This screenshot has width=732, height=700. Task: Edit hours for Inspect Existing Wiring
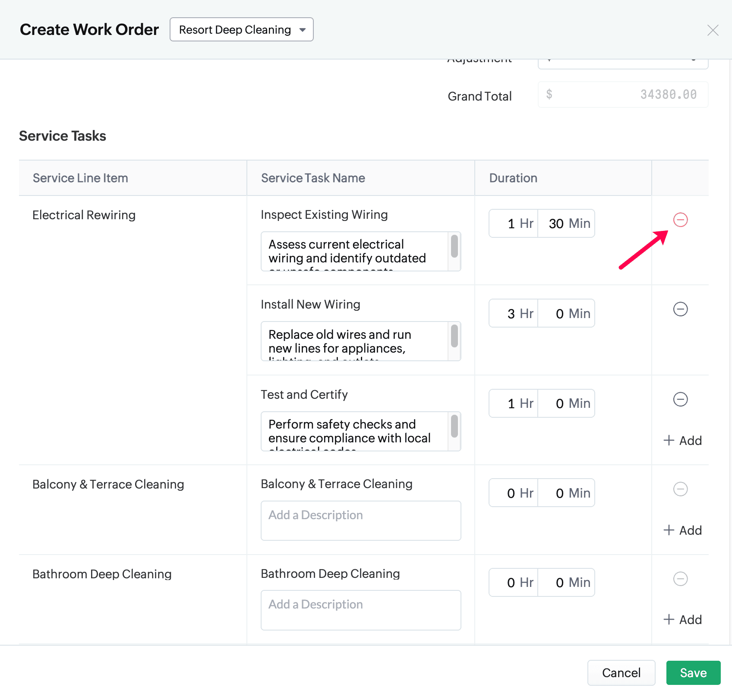pyautogui.click(x=513, y=224)
